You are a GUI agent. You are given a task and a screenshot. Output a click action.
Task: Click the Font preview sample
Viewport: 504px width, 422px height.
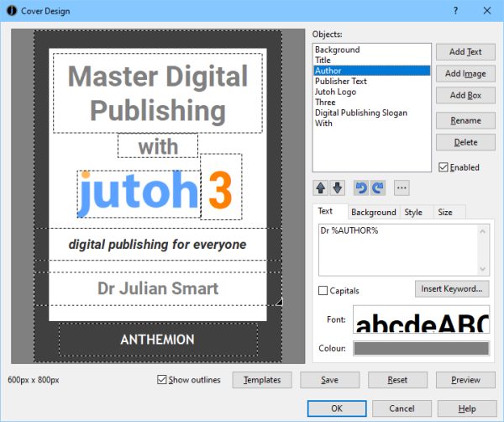pyautogui.click(x=422, y=319)
